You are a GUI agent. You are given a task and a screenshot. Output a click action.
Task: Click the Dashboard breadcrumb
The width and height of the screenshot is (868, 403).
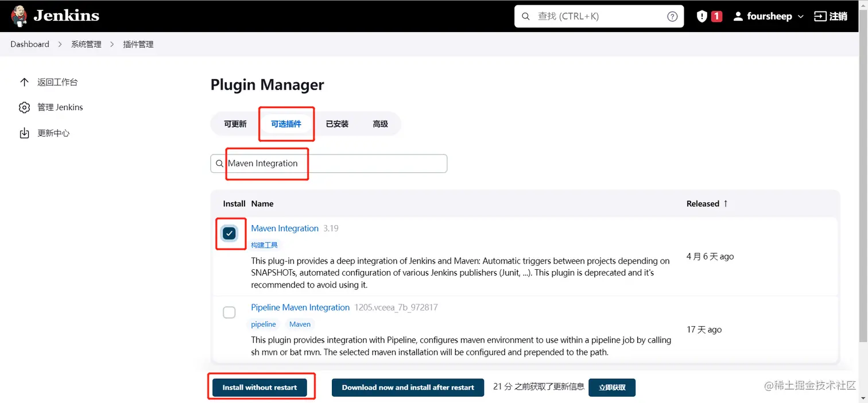coord(30,44)
